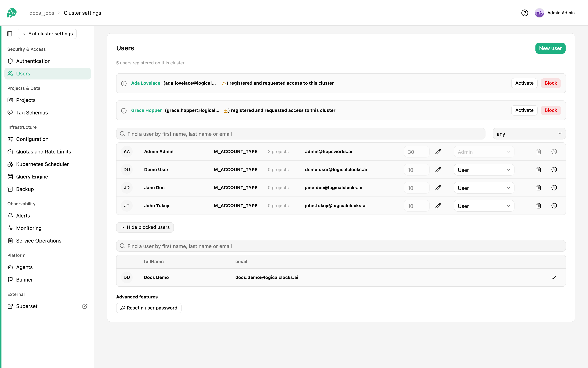Delete Demo User with trash icon
Image resolution: width=588 pixels, height=368 pixels.
pyautogui.click(x=539, y=170)
